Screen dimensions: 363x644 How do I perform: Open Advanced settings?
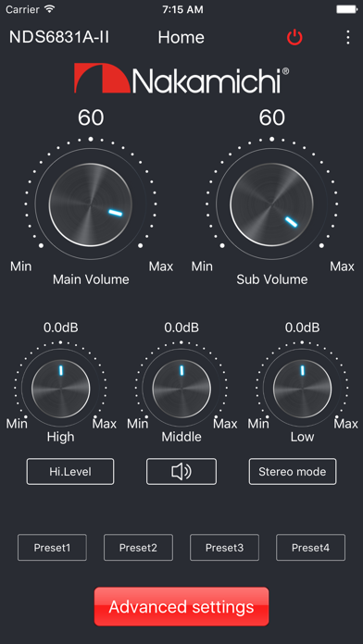(181, 607)
